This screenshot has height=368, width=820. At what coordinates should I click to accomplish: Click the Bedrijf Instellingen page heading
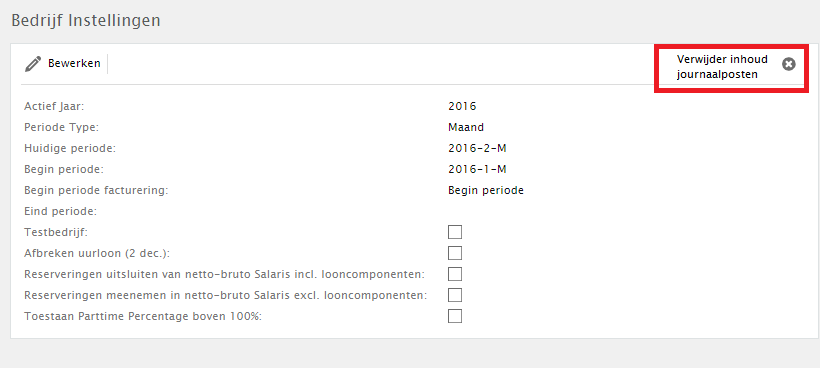pos(86,20)
